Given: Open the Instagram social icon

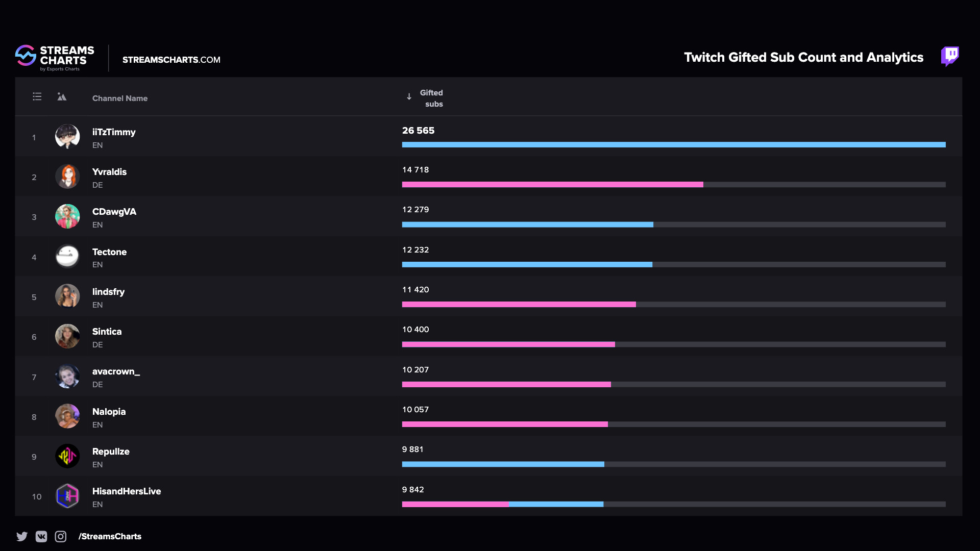Looking at the screenshot, I should click(61, 536).
